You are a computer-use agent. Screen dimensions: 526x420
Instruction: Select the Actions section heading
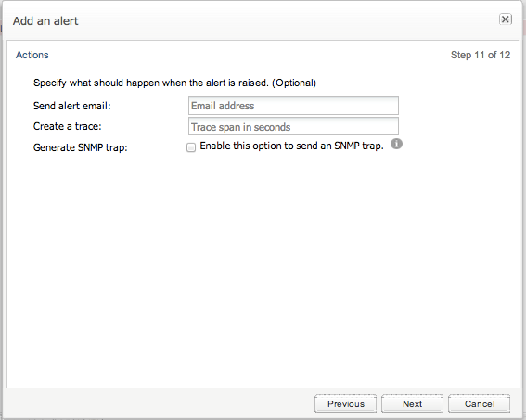click(x=32, y=55)
